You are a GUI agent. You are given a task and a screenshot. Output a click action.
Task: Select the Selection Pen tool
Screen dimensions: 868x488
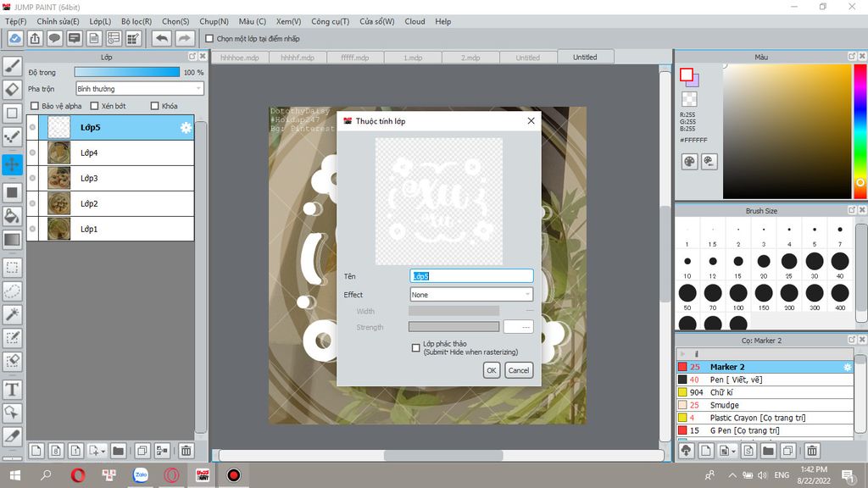12,338
